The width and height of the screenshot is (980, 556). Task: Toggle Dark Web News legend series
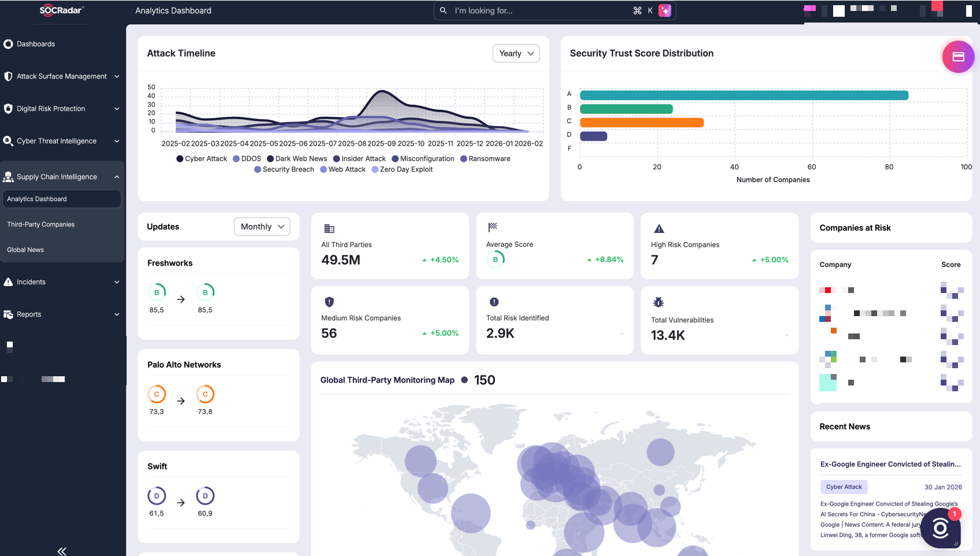click(297, 158)
